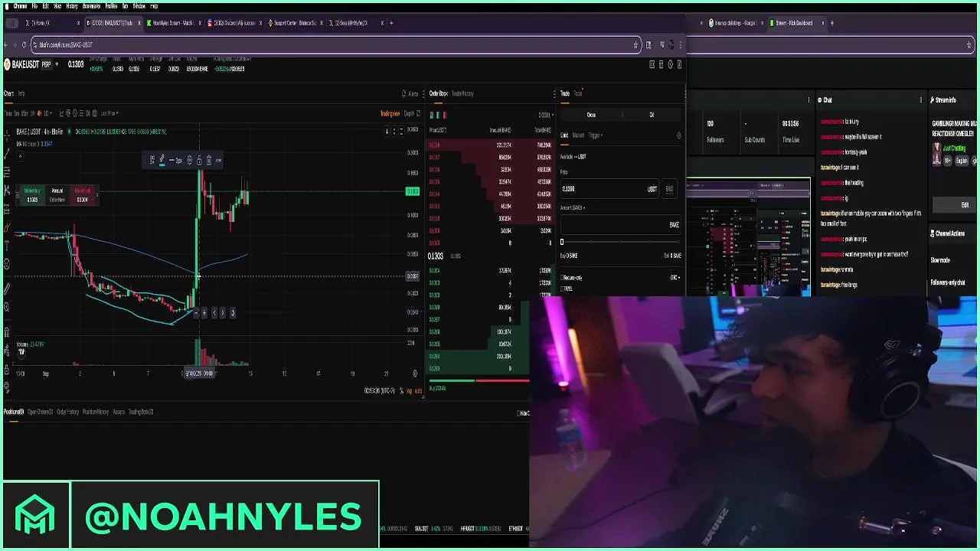980x551 pixels.
Task: Click calculator icon in trade panel
Action: pos(678,135)
